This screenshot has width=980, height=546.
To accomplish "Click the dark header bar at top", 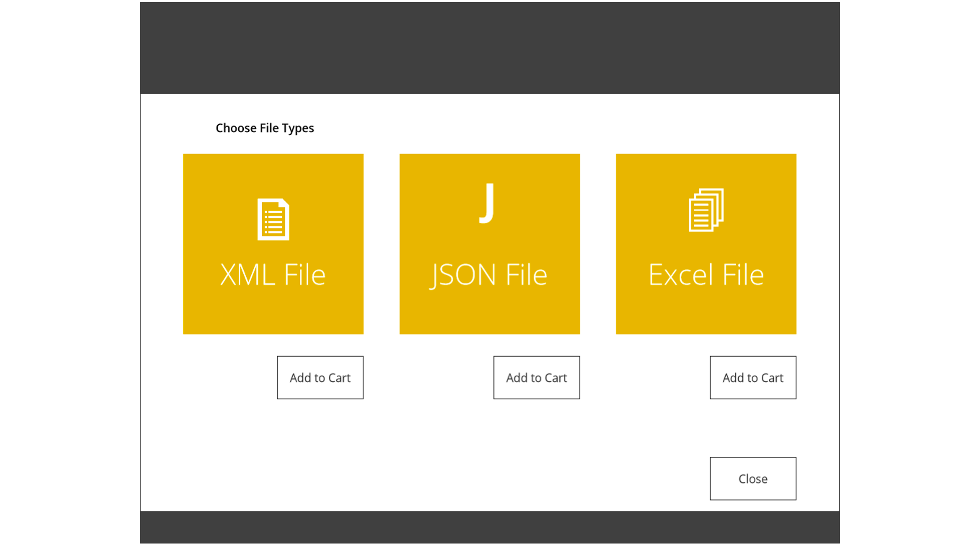I will click(x=489, y=48).
